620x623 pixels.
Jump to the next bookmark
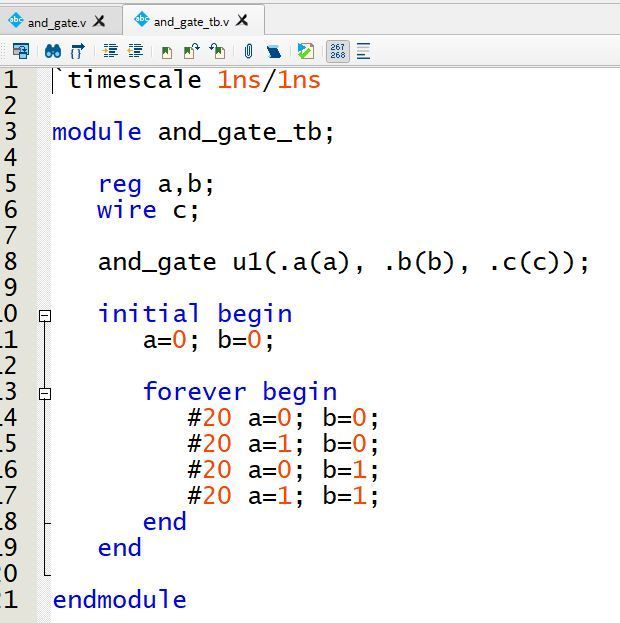(x=192, y=51)
